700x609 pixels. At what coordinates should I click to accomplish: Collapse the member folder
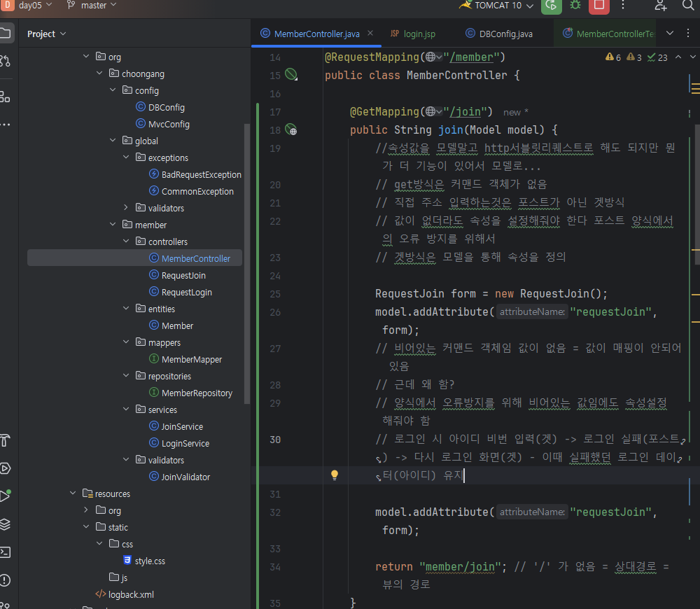tap(113, 225)
